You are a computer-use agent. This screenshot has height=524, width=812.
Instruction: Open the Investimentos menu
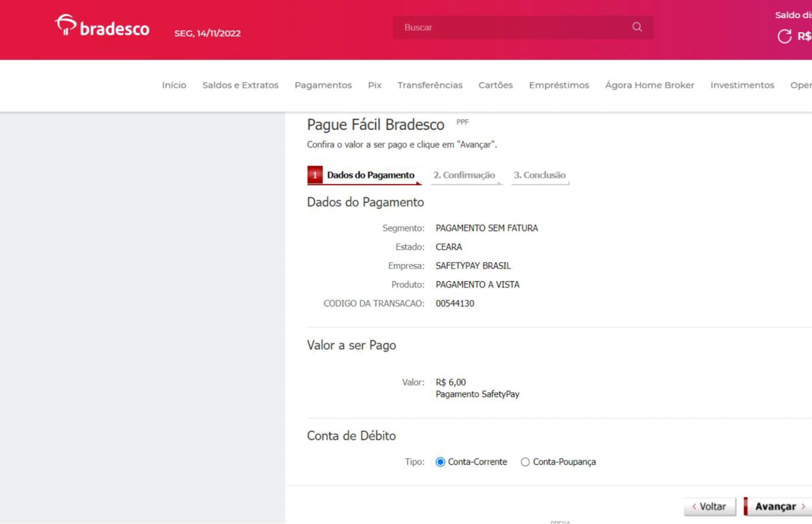pos(742,85)
